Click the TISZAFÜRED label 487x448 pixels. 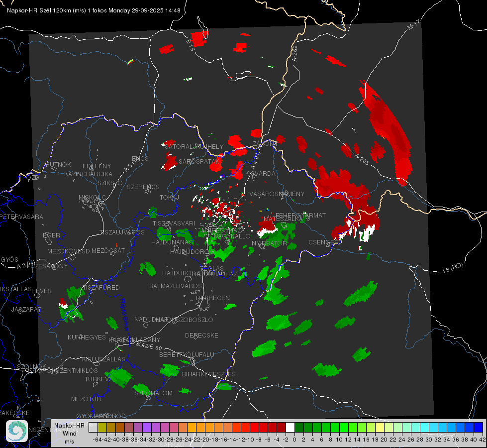tap(100, 288)
